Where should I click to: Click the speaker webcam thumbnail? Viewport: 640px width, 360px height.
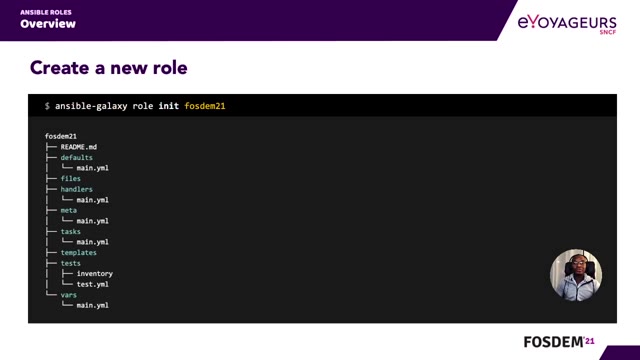[576, 275]
